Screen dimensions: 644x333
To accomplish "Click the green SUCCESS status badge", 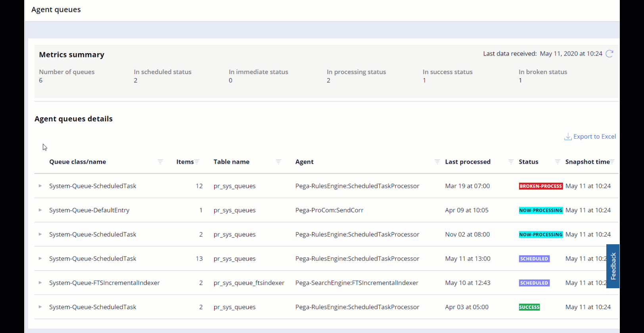I will click(529, 307).
